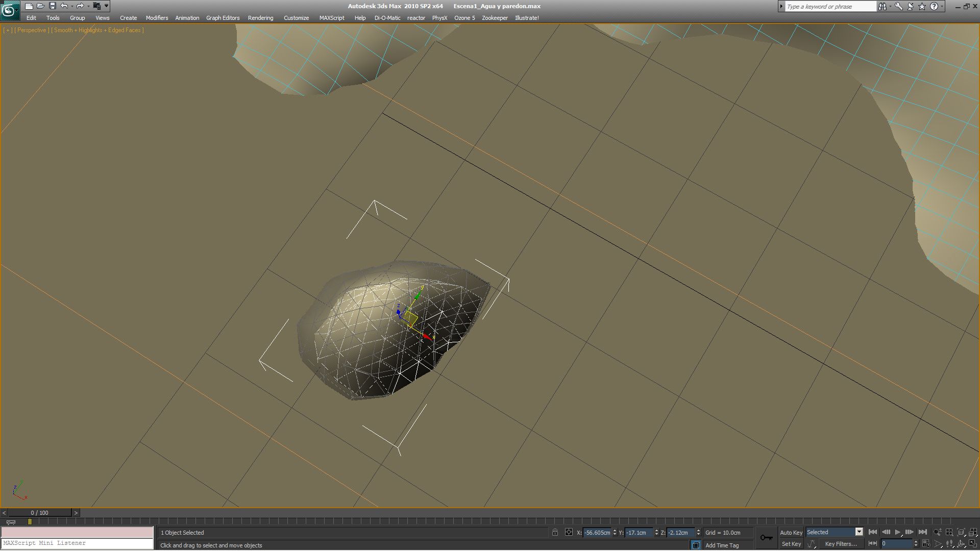Click the Play Animation button

(898, 532)
